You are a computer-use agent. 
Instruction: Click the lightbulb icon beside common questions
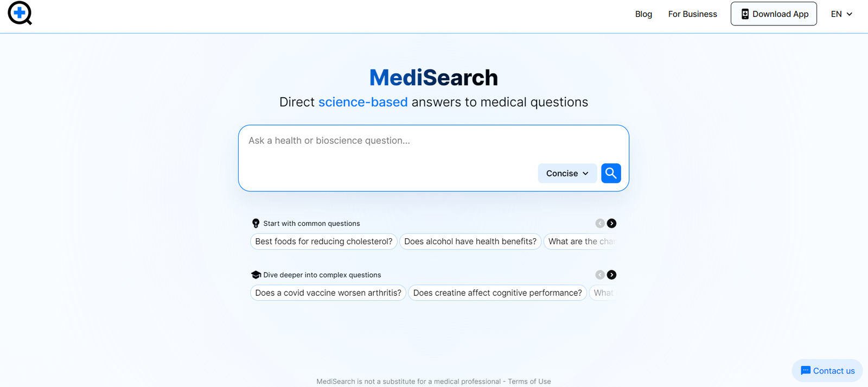pyautogui.click(x=256, y=224)
